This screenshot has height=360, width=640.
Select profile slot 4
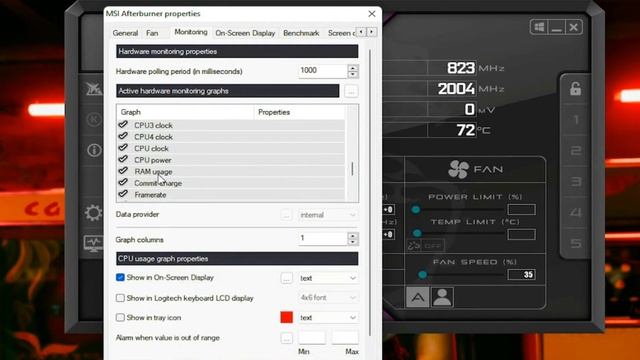(x=576, y=212)
